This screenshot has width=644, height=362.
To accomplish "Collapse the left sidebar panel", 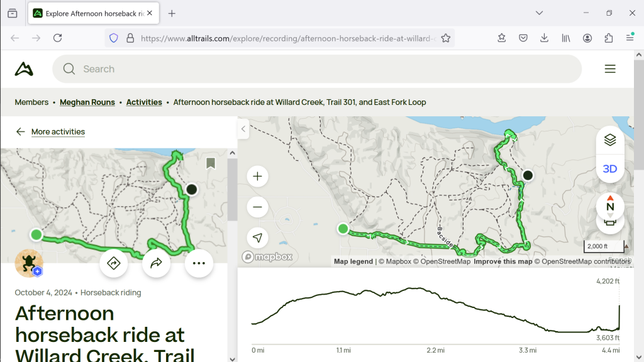I will (243, 129).
